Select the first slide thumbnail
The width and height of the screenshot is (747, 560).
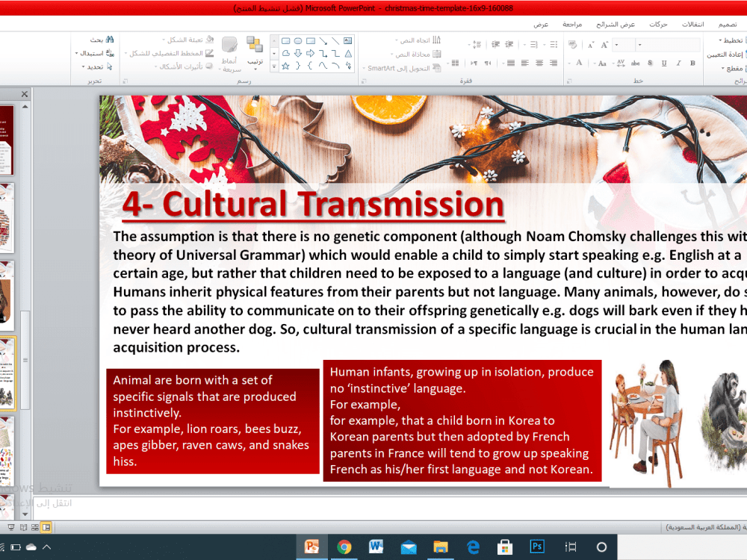point(7,140)
